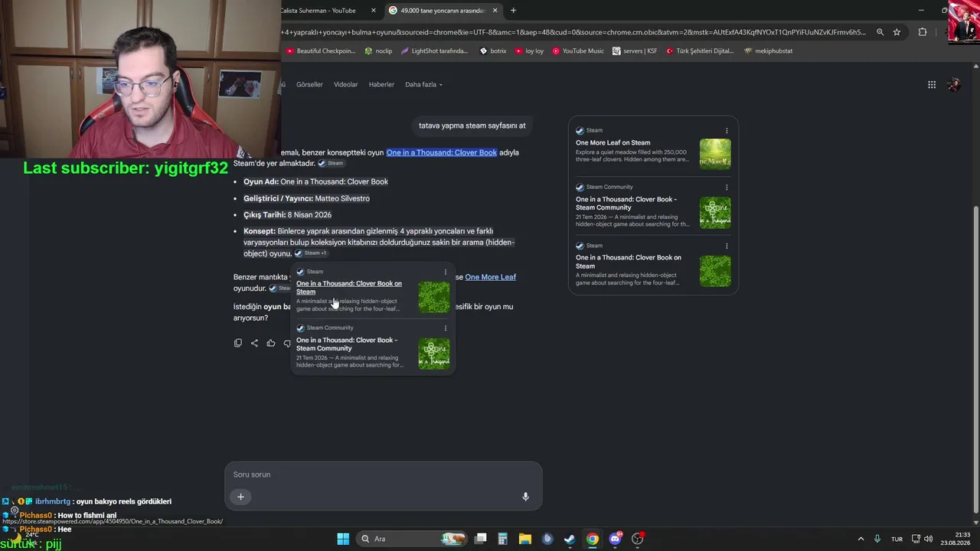Switch to the Videolar search tab
This screenshot has width=980, height=551.
click(346, 85)
